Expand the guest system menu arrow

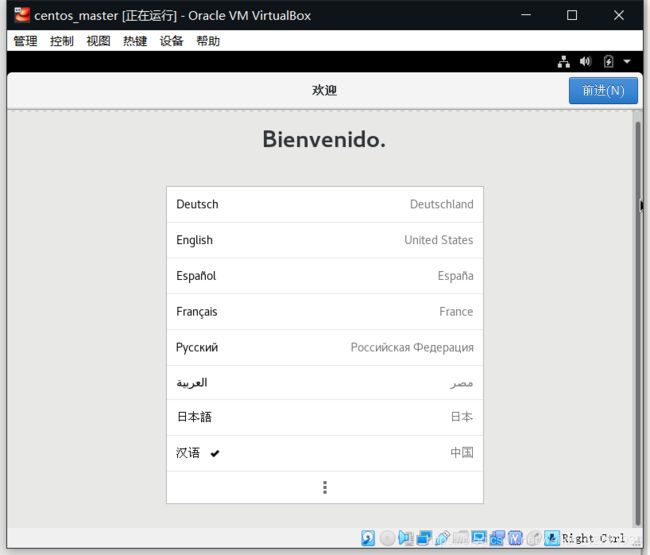[x=627, y=62]
